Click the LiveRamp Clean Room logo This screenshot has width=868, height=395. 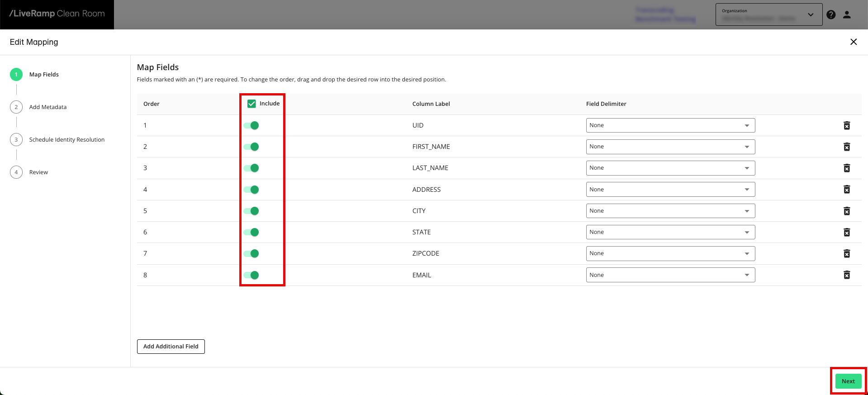click(57, 14)
